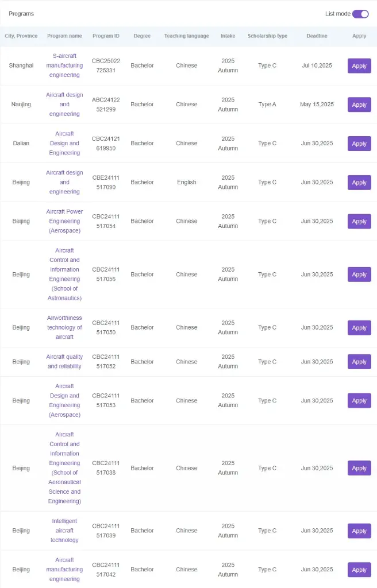The width and height of the screenshot is (377, 588).
Task: Open Nanjing Aircraft design and engineering link
Action: [64, 105]
